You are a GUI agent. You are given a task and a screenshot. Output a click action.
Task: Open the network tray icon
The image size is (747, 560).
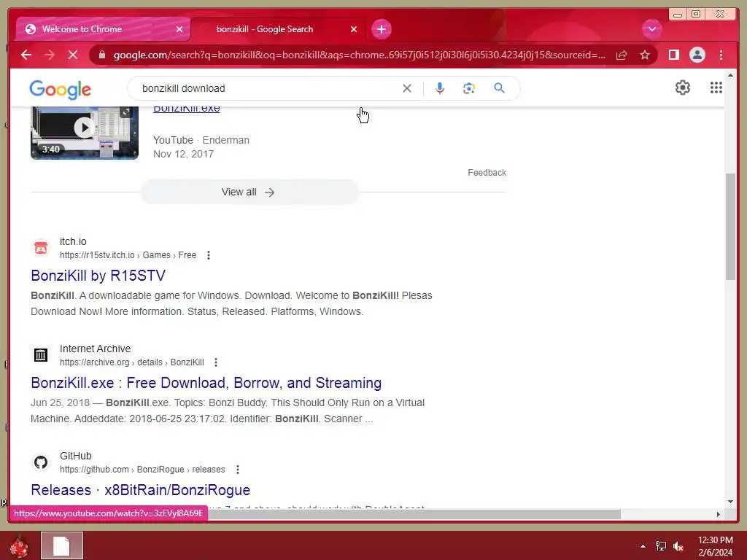point(661,546)
